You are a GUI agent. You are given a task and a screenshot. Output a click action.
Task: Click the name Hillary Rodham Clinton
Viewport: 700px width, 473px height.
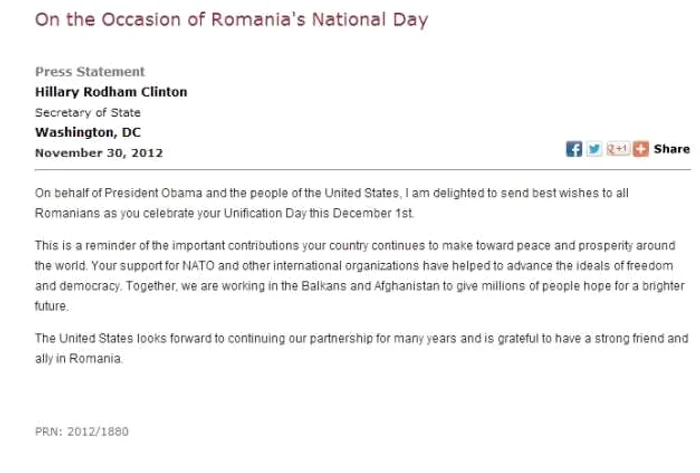coord(111,92)
